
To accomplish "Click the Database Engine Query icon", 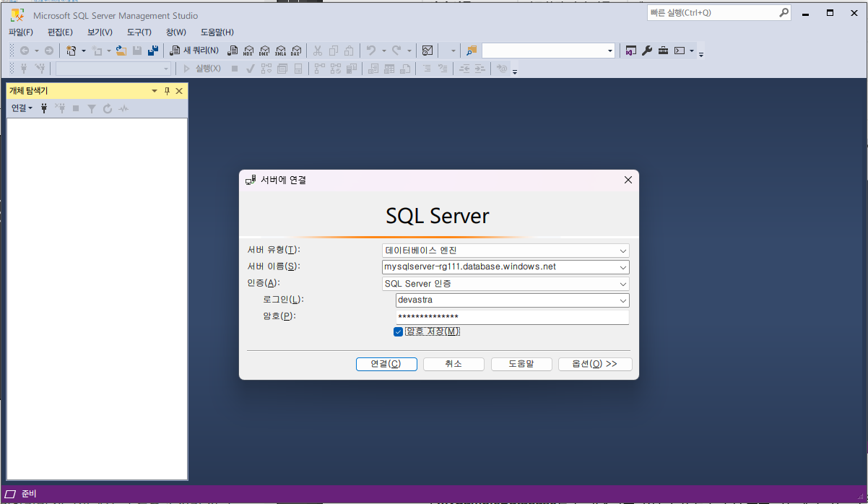I will (233, 51).
